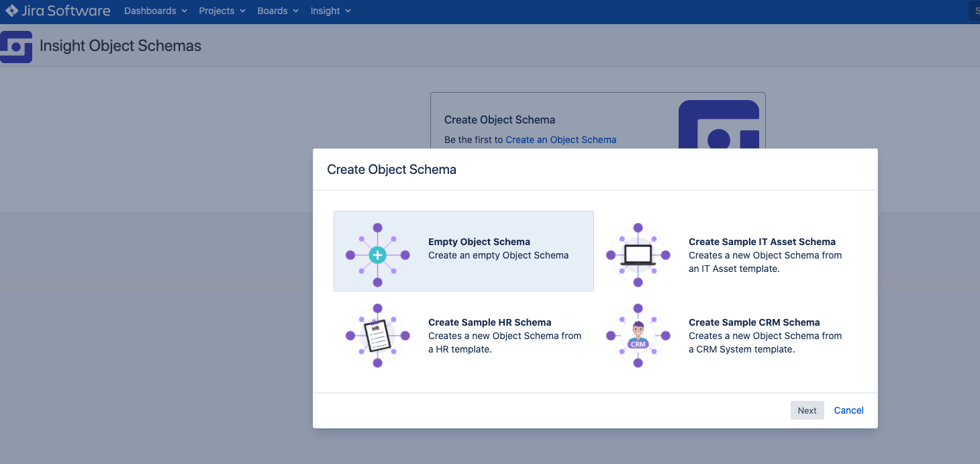The image size is (980, 464).
Task: Click the Next button
Action: 807,410
